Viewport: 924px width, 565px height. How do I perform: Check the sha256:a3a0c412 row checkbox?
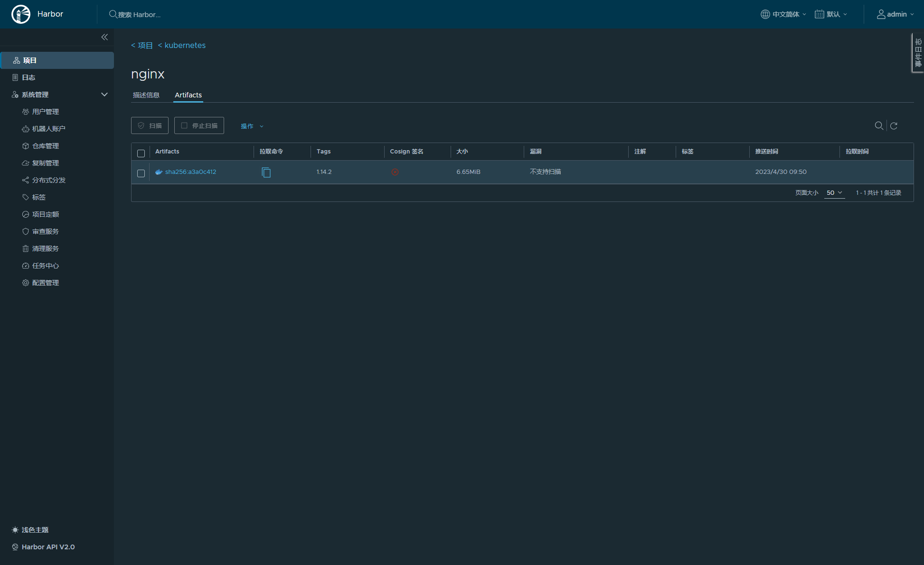click(x=141, y=173)
